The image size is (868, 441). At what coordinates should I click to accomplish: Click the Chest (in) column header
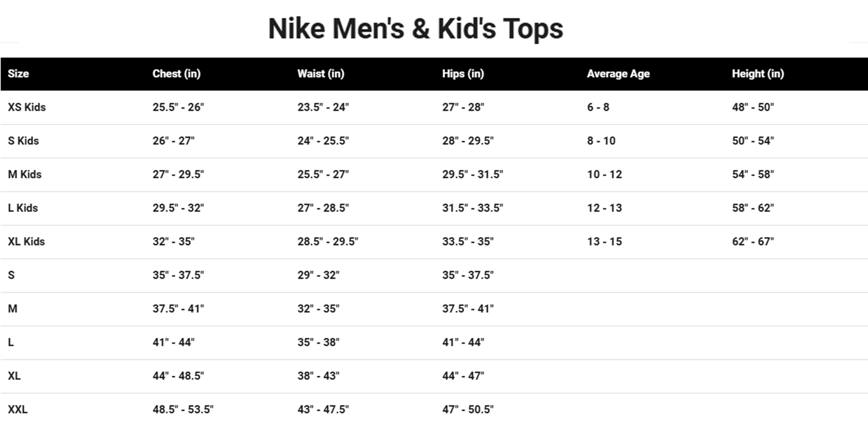pos(176,74)
